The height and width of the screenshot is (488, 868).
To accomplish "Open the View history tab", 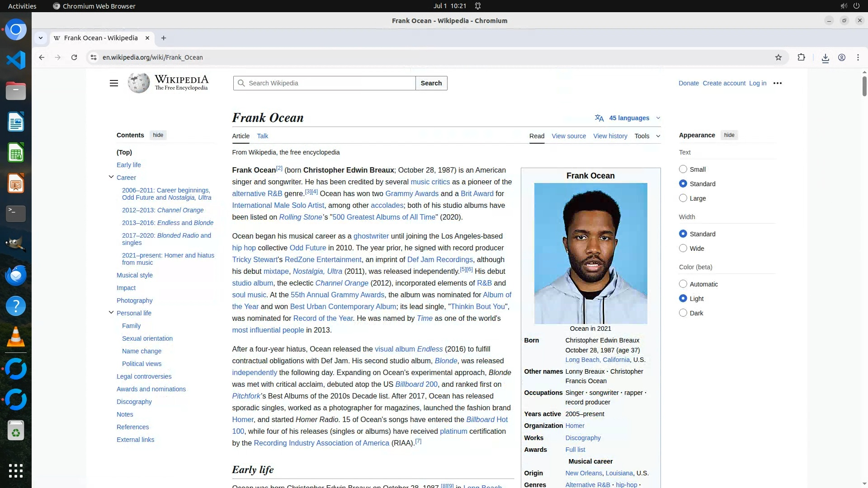I will [610, 136].
